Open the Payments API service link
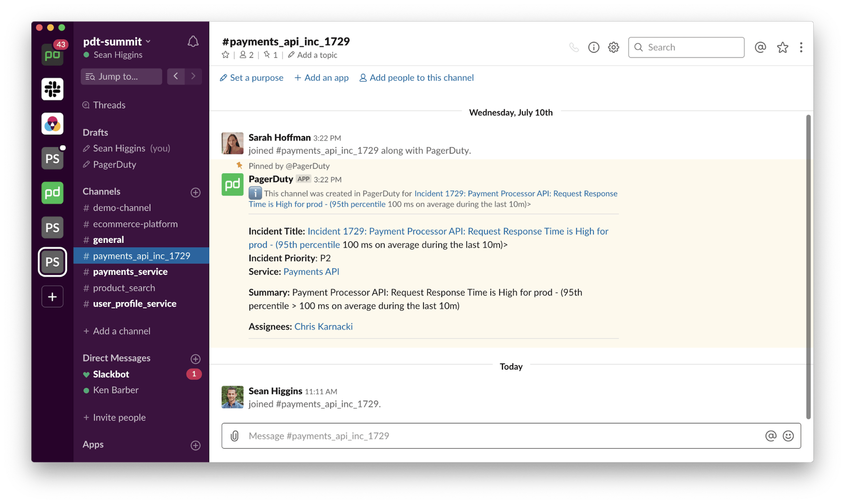The image size is (845, 504). [x=311, y=272]
